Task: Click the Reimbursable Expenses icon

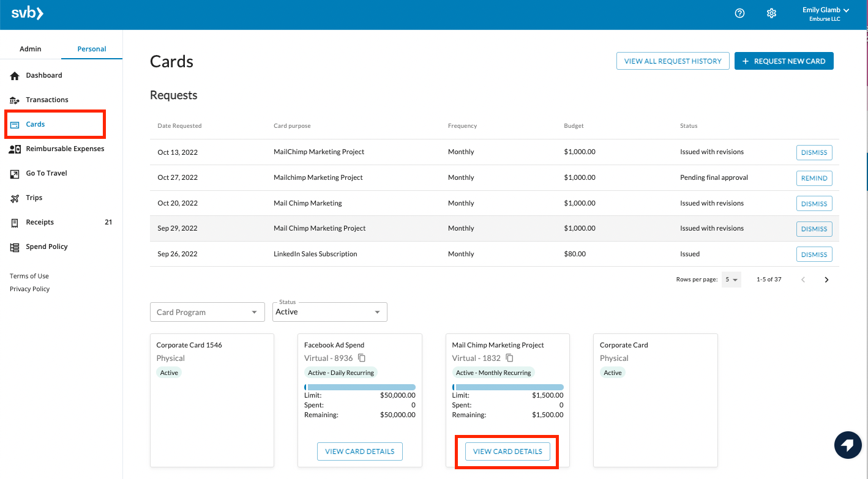Action: coord(15,149)
